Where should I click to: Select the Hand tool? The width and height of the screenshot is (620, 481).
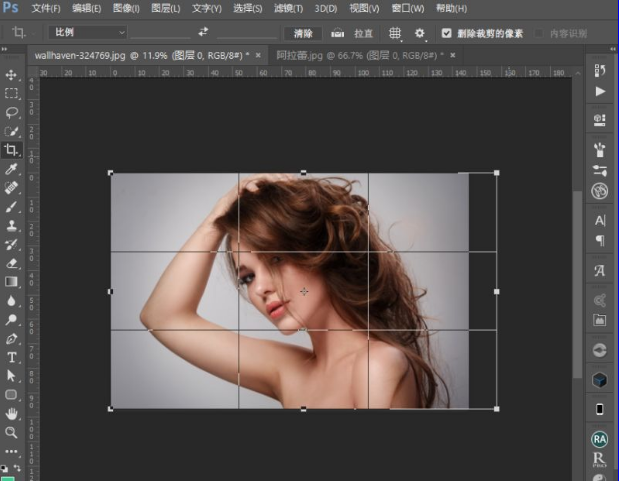12,413
